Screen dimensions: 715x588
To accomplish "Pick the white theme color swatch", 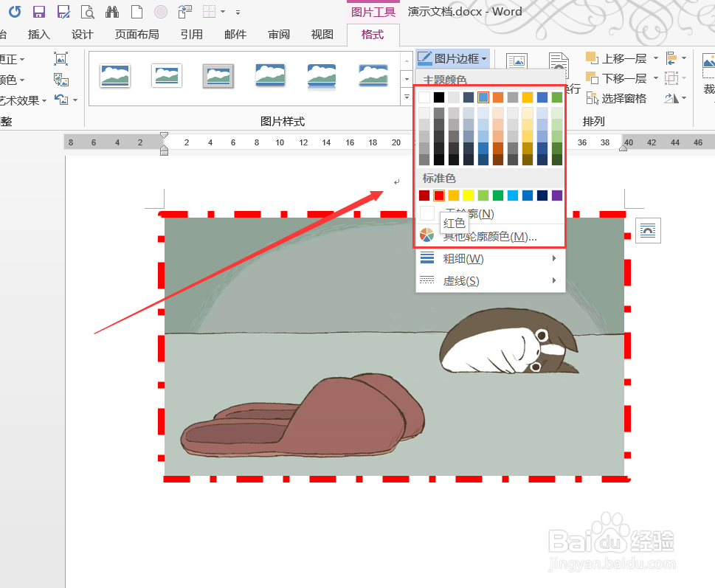I will coord(424,97).
